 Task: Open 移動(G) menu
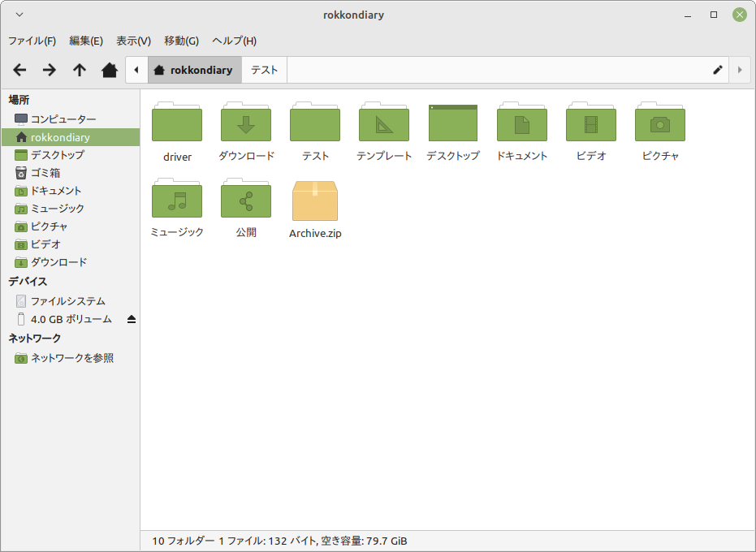click(x=181, y=41)
